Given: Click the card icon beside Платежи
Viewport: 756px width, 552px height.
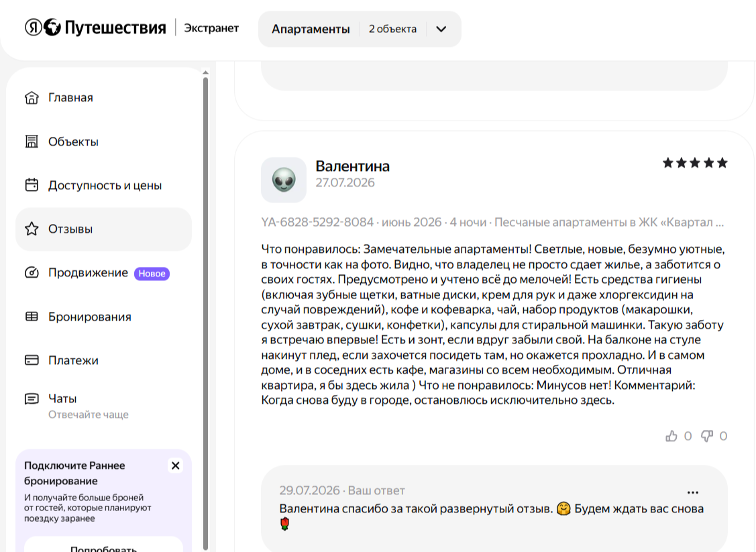Looking at the screenshot, I should pos(32,361).
